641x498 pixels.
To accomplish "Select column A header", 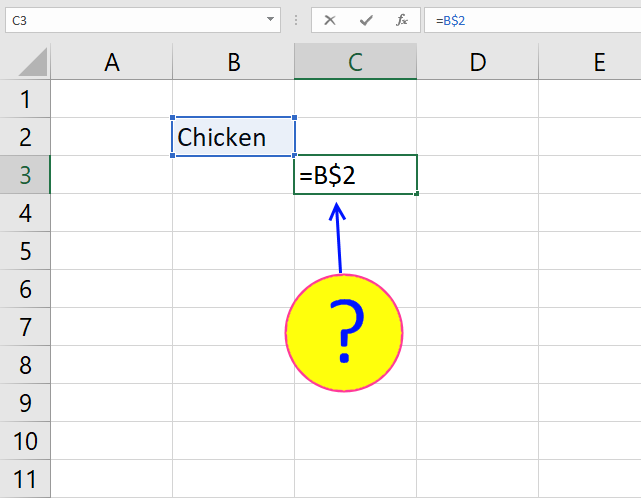I will click(x=112, y=62).
